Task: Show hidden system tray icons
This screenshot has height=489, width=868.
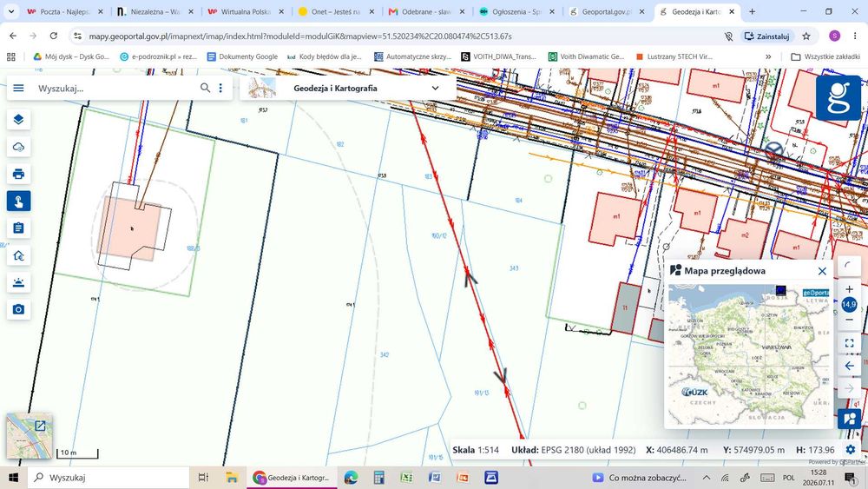Action: point(707,478)
